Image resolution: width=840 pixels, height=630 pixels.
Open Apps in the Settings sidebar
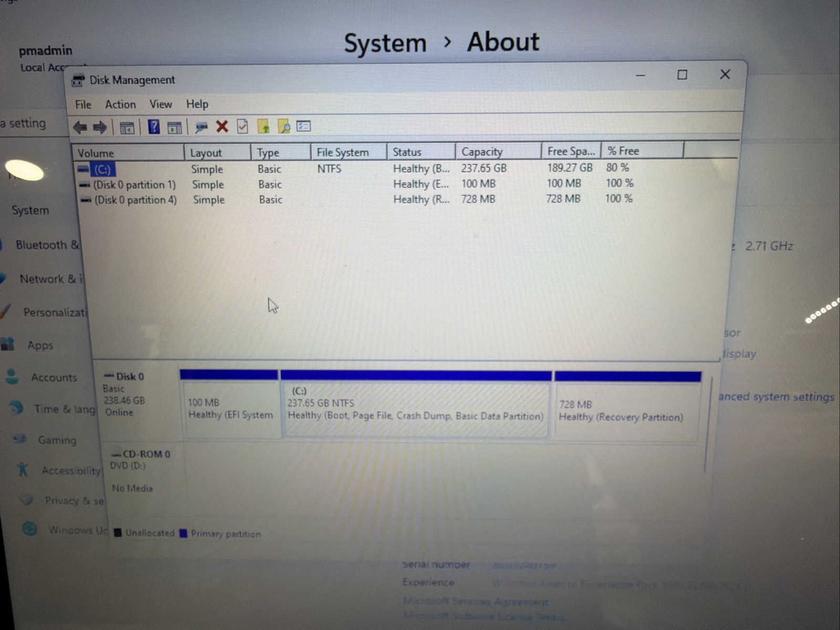(40, 345)
